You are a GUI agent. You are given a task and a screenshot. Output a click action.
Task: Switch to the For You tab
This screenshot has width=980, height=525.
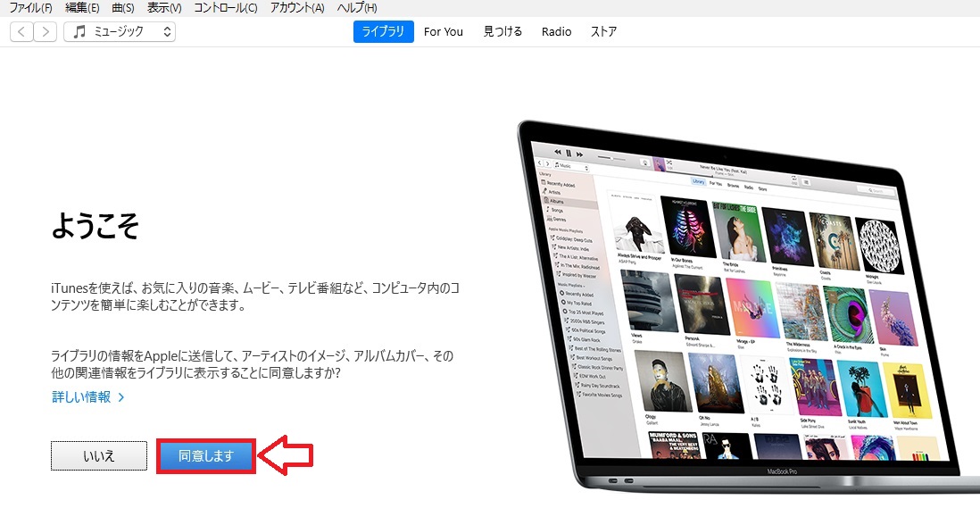click(444, 32)
